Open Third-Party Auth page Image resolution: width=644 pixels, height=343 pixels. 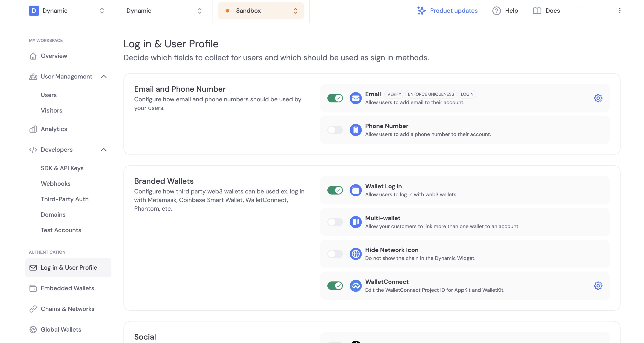click(x=65, y=199)
